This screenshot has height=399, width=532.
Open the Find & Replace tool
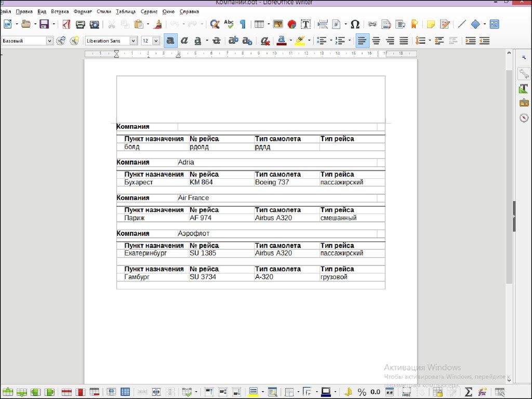[x=214, y=24]
